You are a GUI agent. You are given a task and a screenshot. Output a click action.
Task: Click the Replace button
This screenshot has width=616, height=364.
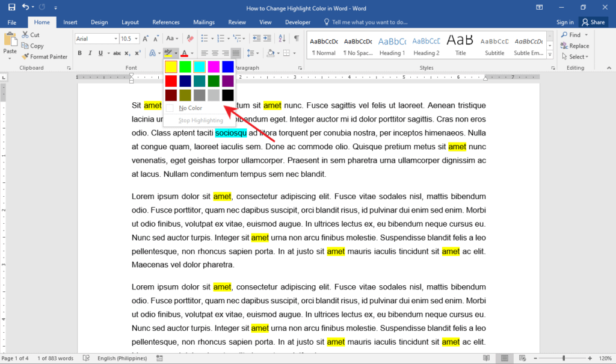(575, 46)
